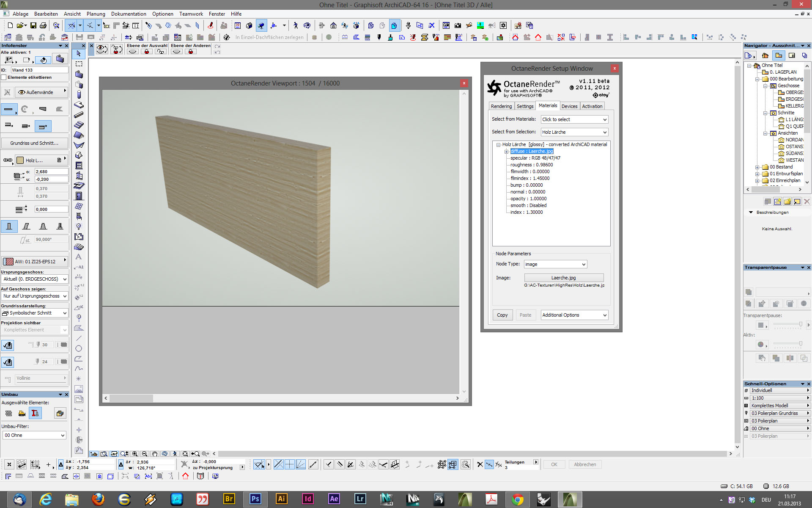This screenshot has width=812, height=508.
Task: Switch to the Devices tab
Action: click(569, 106)
